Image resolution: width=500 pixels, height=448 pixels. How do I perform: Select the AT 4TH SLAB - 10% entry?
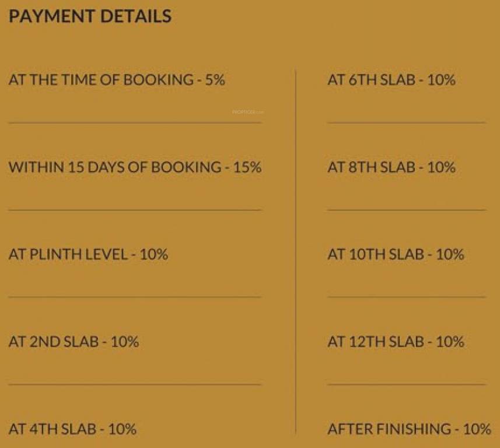(72, 429)
